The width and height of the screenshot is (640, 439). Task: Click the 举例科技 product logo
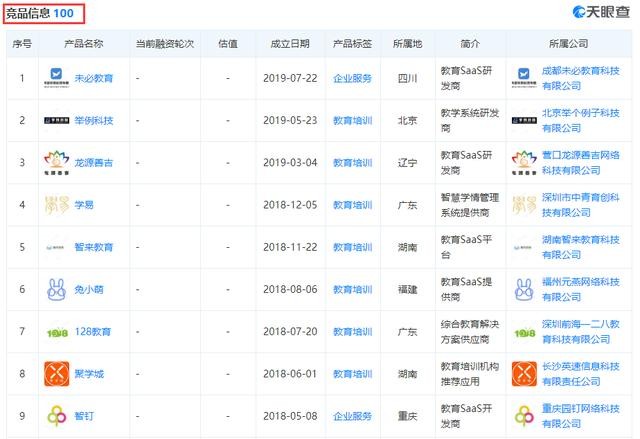(56, 120)
